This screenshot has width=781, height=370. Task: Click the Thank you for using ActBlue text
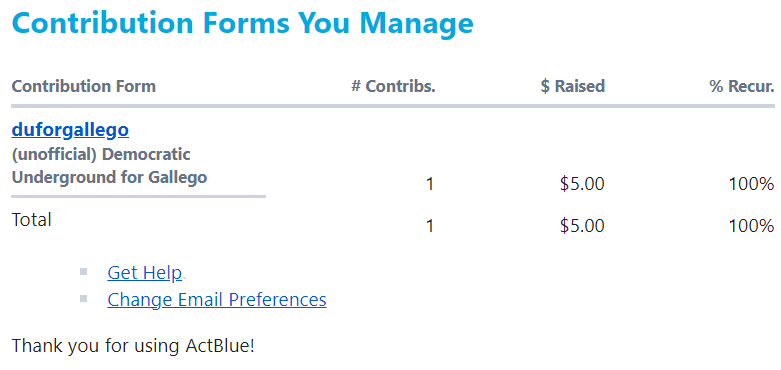point(133,346)
